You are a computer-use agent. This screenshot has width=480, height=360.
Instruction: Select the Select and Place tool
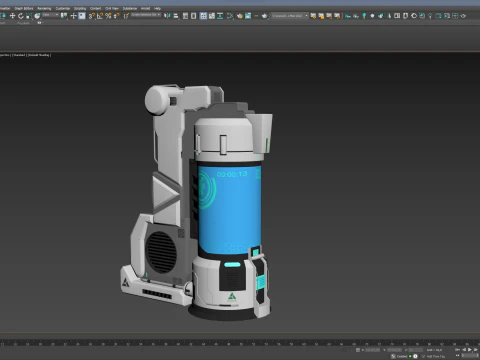point(37,16)
